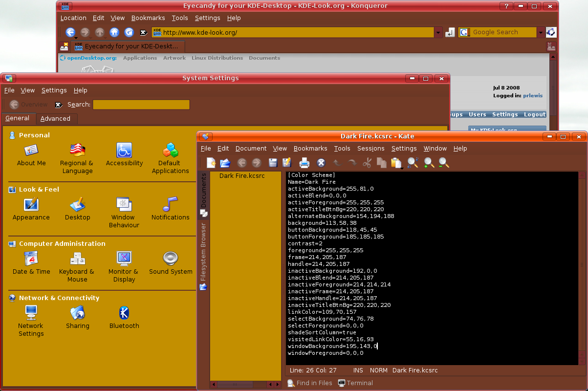
Task: Open the Settings menu in System Settings
Action: (x=54, y=90)
